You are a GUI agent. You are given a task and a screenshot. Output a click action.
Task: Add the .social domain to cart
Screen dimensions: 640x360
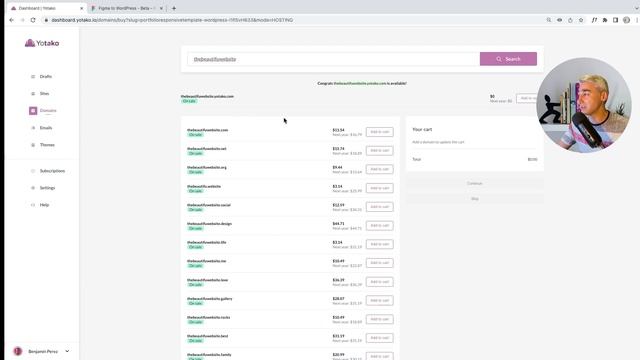[380, 207]
